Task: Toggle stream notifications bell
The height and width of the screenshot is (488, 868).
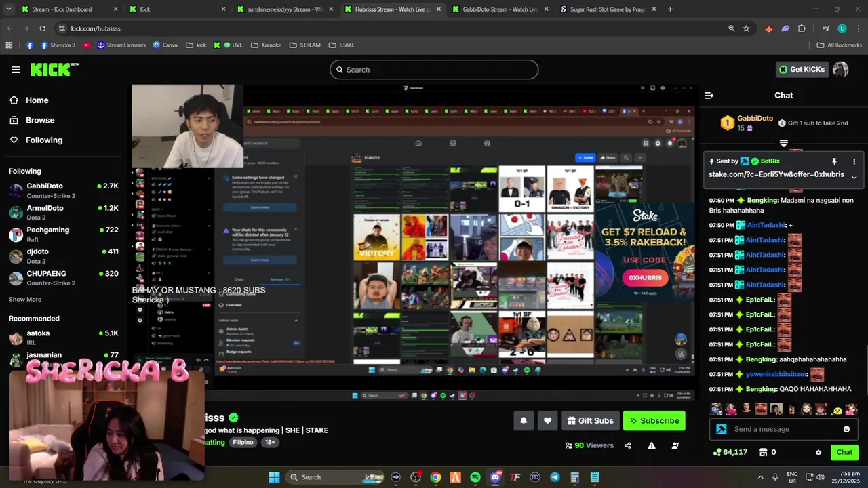Action: coord(524,421)
